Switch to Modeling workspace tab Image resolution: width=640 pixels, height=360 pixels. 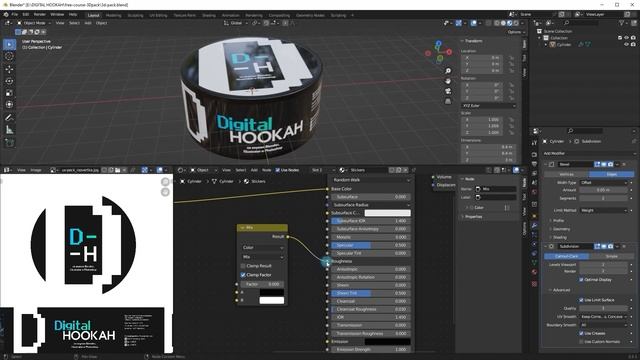[113, 16]
